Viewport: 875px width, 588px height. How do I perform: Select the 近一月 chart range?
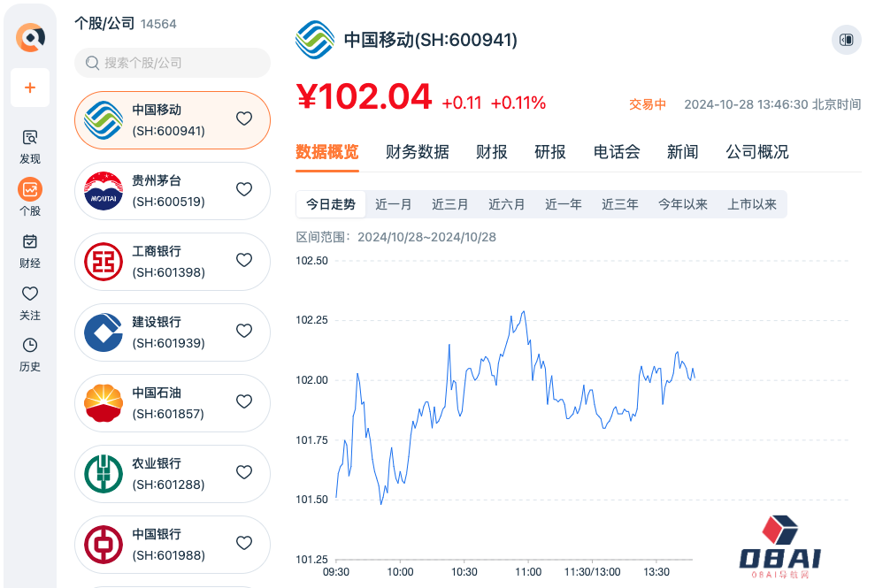pos(394,204)
